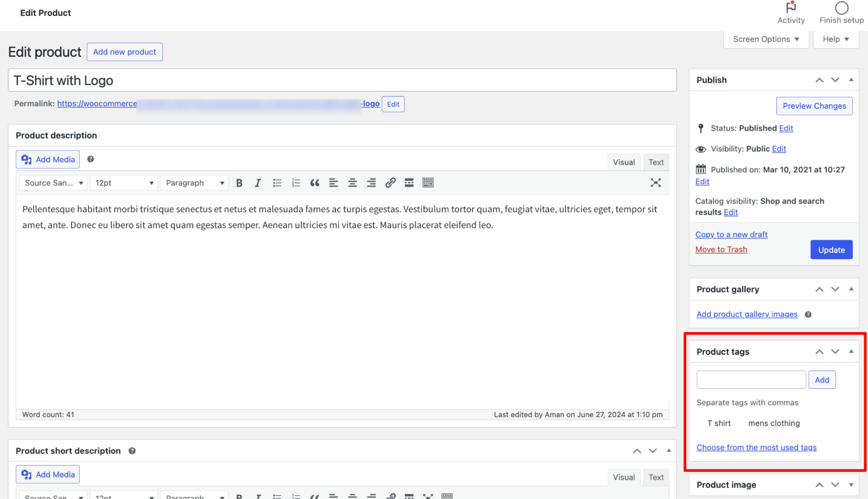Edit the Published status
Screen dimensions: 868x499
pos(786,128)
